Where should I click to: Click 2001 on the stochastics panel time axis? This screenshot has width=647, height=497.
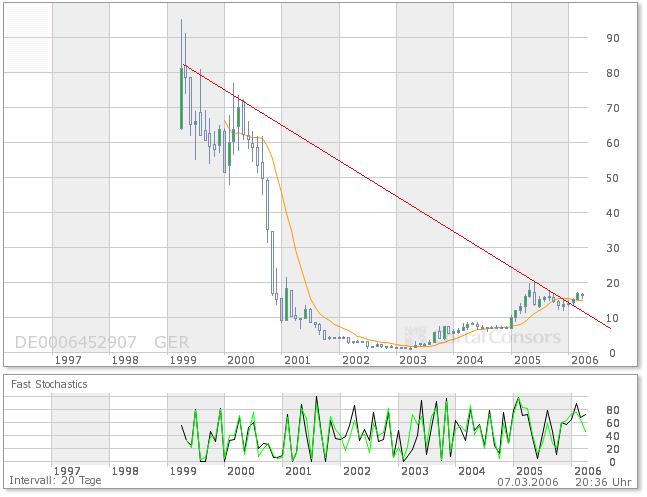coord(297,469)
